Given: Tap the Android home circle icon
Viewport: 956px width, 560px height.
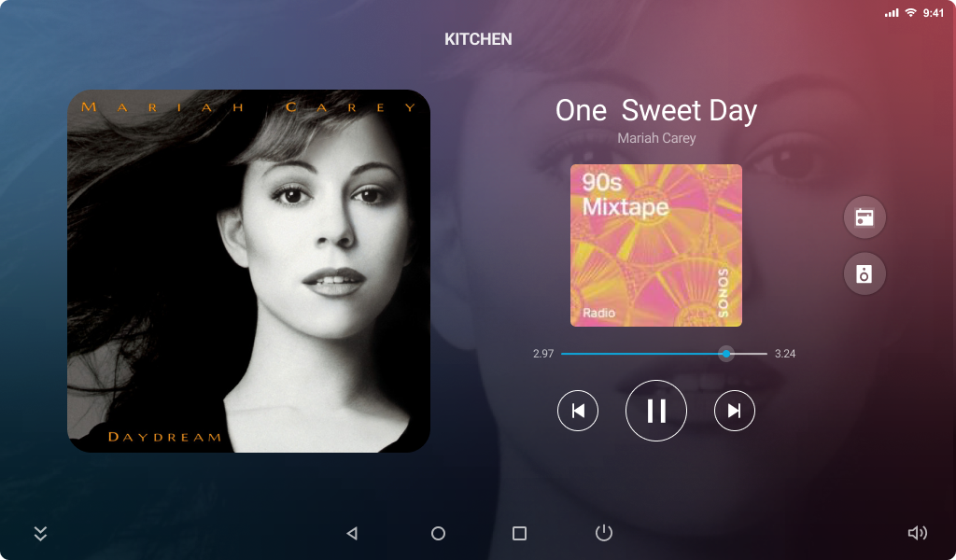Looking at the screenshot, I should [x=438, y=533].
